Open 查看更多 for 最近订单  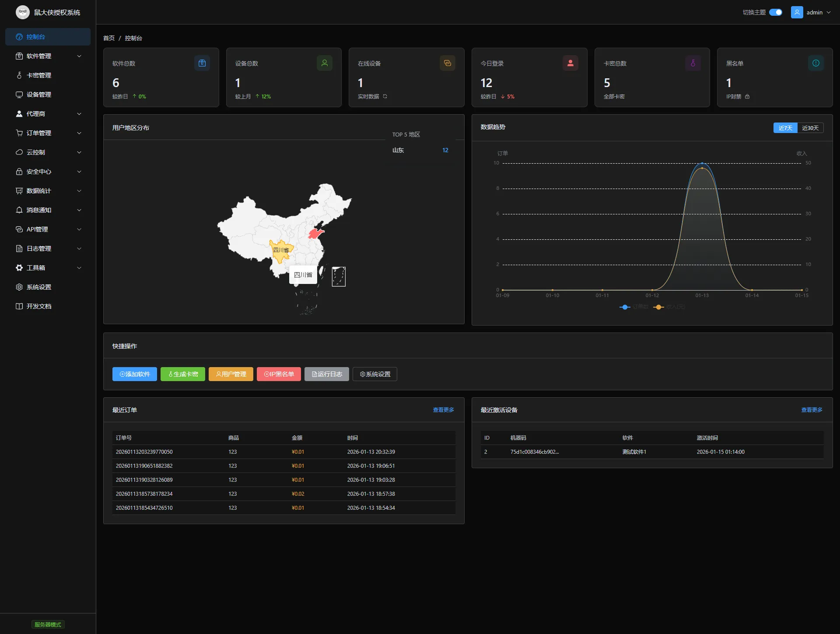click(x=443, y=410)
